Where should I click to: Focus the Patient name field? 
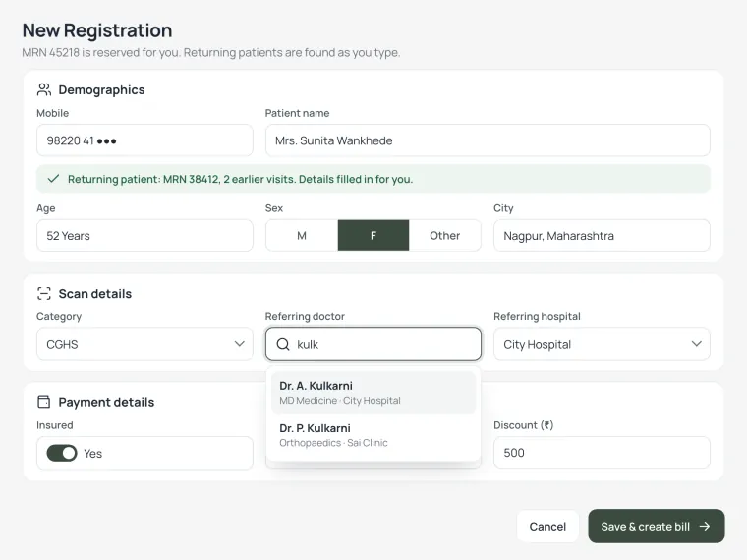click(x=488, y=140)
